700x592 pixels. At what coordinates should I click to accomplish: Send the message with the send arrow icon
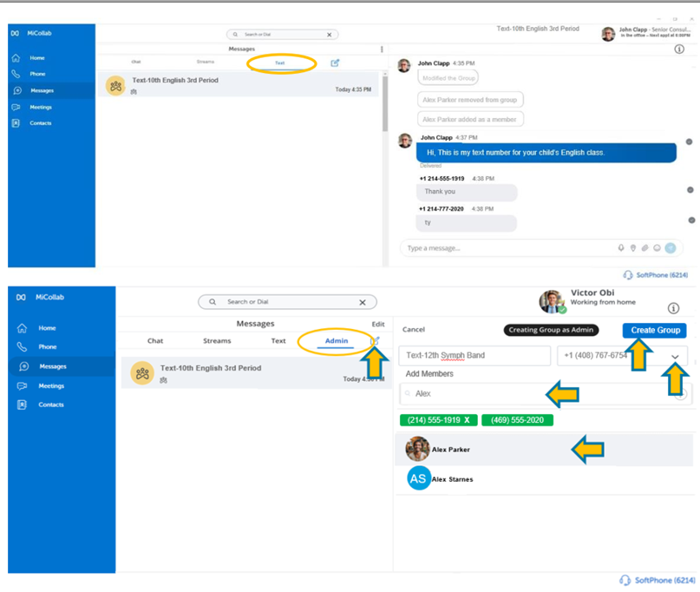pos(670,247)
